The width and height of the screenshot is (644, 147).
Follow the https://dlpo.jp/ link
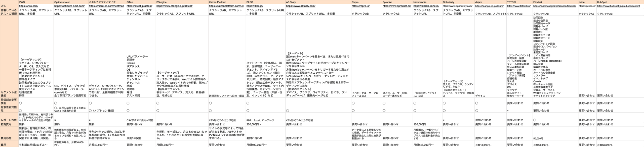[255, 6]
